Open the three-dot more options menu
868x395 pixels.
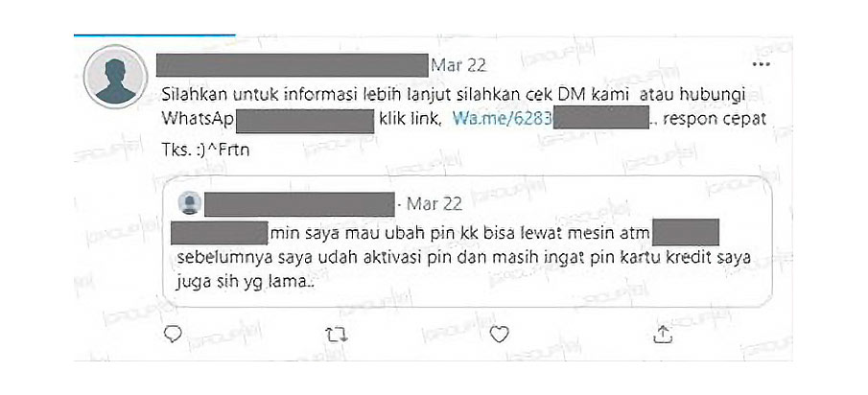click(762, 65)
